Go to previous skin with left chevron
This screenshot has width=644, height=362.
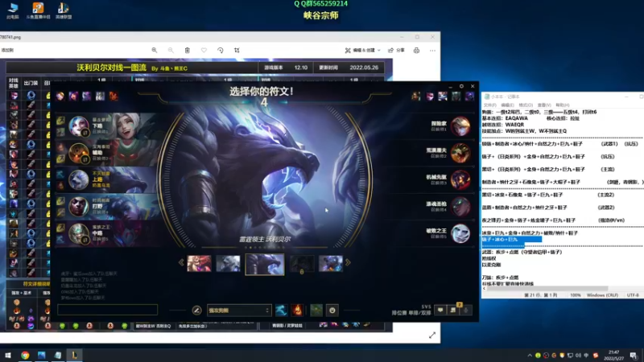tap(181, 263)
